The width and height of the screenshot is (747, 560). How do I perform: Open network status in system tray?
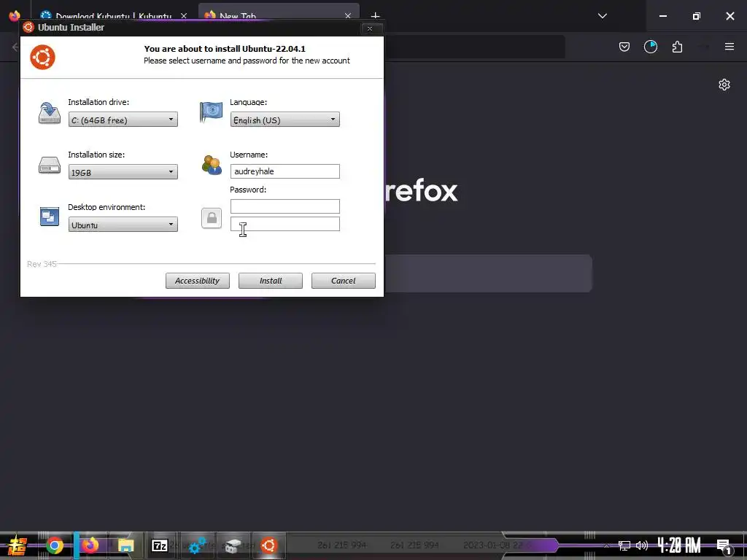[624, 545]
